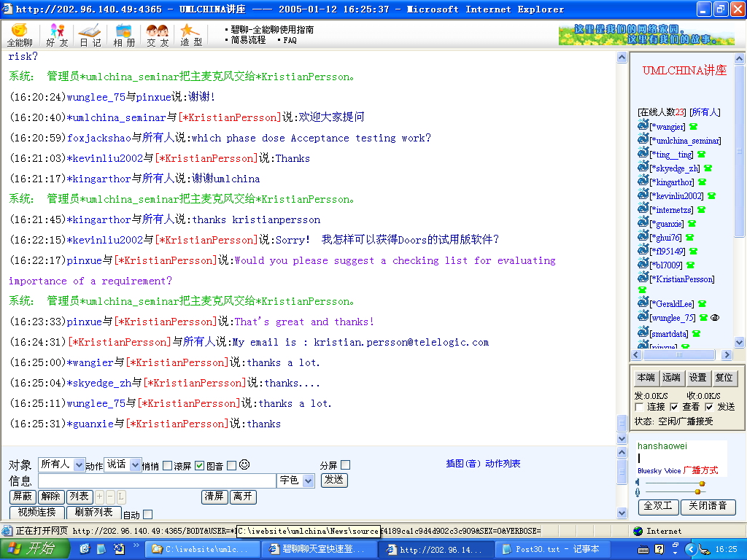This screenshot has width=747, height=560.
Task: Click the 信息 message input field
Action: click(x=158, y=481)
